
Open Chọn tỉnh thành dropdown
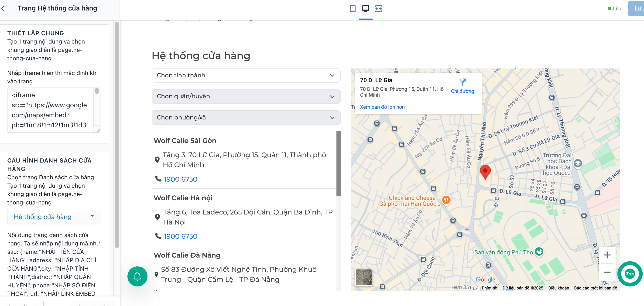click(246, 75)
